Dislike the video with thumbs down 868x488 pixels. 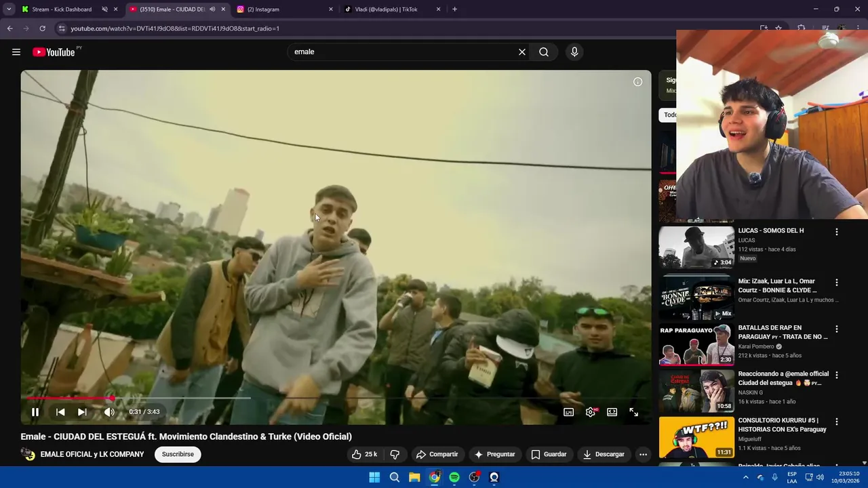395,454
